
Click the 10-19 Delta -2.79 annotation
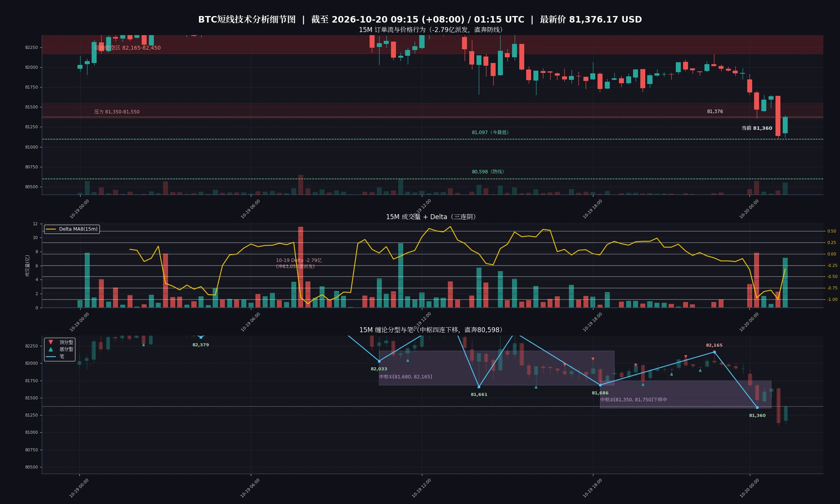(299, 263)
